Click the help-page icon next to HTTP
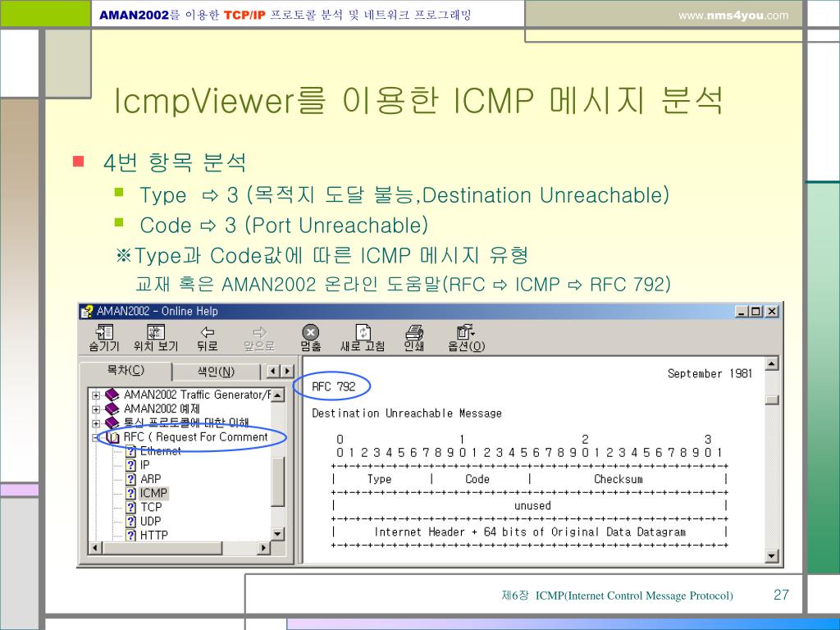The width and height of the screenshot is (840, 630). point(131,535)
